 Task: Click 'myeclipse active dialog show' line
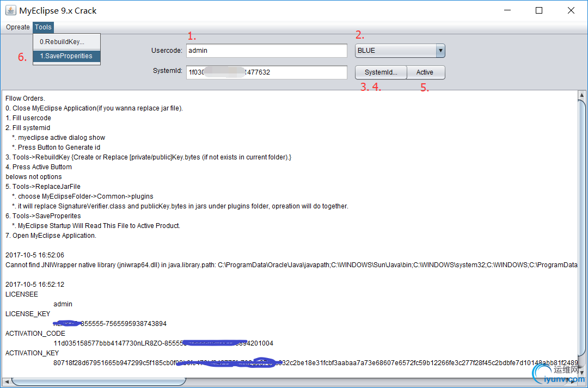coord(58,137)
